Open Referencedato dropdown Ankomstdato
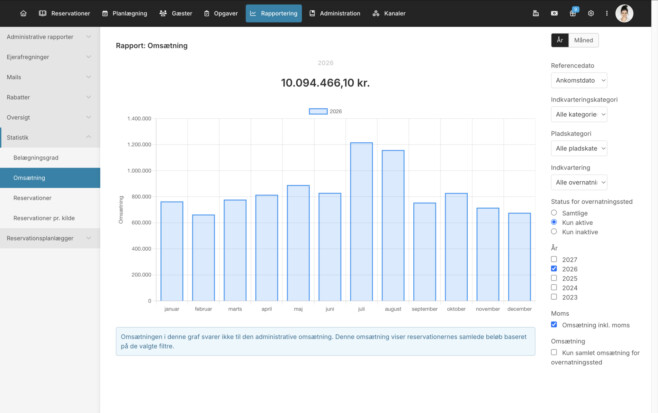Viewport: 658px width, 413px height. (x=579, y=81)
